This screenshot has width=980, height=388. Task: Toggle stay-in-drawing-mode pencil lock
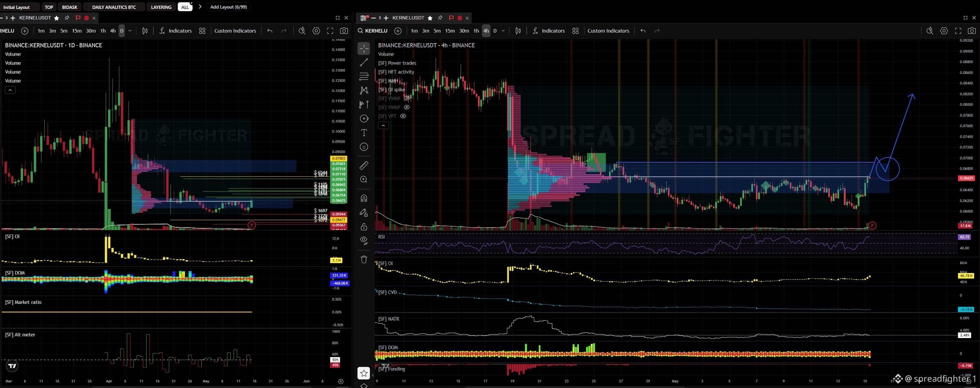364,213
